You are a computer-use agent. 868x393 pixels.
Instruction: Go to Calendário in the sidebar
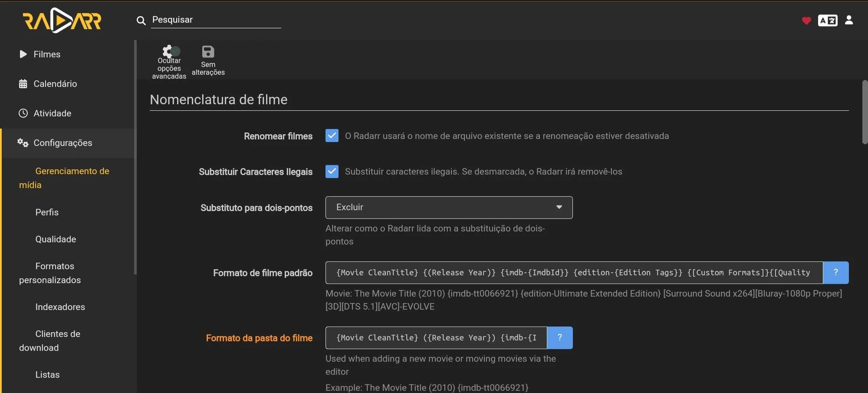(x=55, y=84)
